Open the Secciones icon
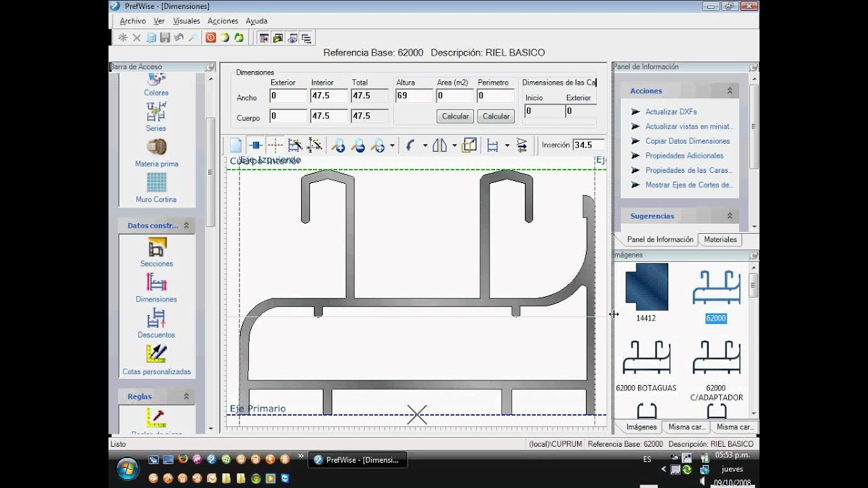 [157, 252]
